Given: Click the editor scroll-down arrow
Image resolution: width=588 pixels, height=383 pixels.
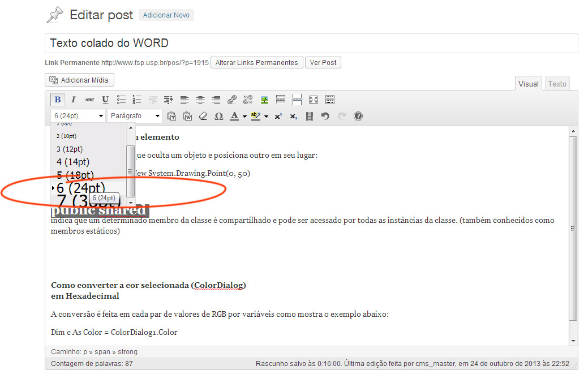Looking at the screenshot, I should [x=573, y=341].
